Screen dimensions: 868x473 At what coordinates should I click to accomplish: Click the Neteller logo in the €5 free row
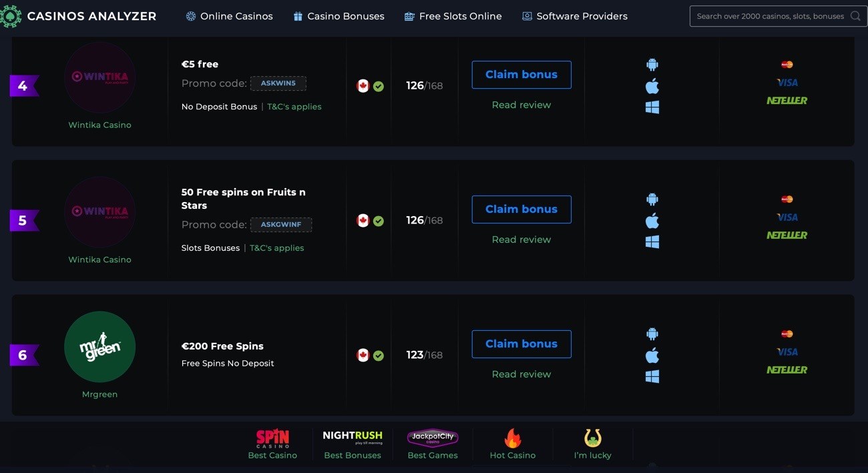click(787, 101)
